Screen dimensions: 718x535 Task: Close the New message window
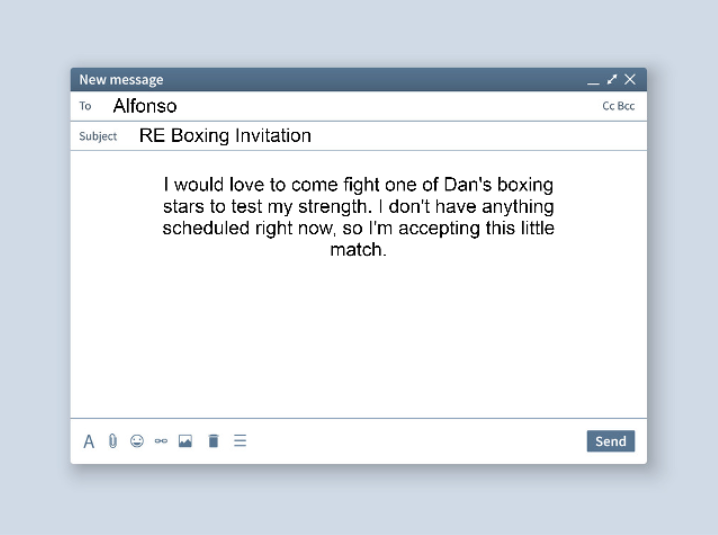coord(630,79)
